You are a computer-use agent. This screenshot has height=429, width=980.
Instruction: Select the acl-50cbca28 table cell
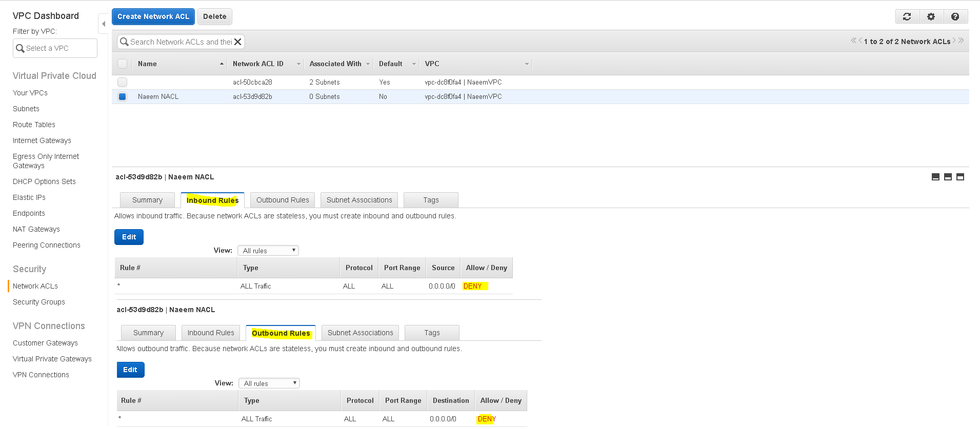252,82
